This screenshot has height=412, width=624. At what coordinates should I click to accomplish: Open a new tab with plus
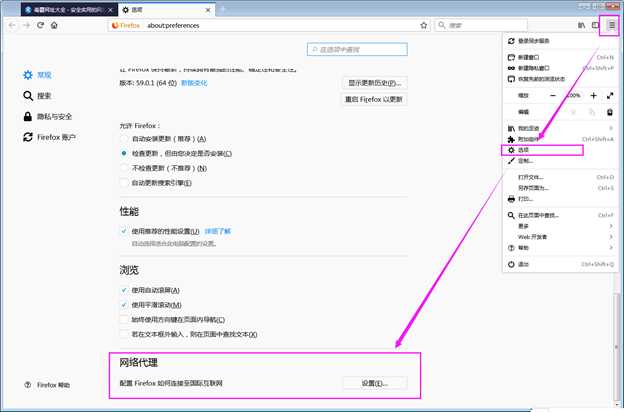coord(223,10)
